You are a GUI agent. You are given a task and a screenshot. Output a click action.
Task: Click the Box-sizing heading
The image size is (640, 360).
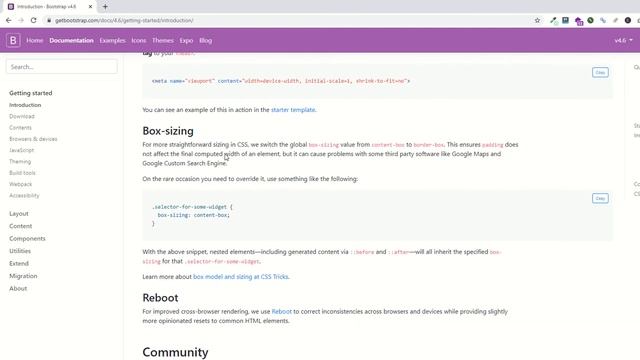coord(168,131)
